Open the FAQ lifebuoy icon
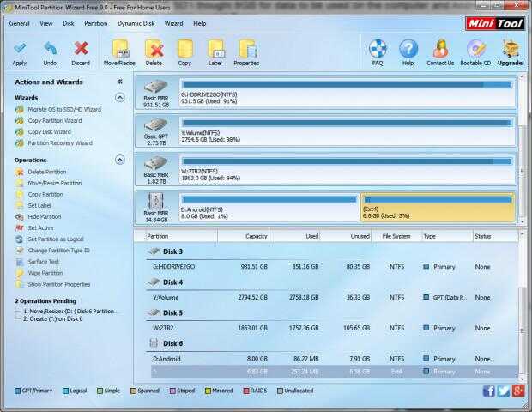532x412 pixels. click(378, 52)
